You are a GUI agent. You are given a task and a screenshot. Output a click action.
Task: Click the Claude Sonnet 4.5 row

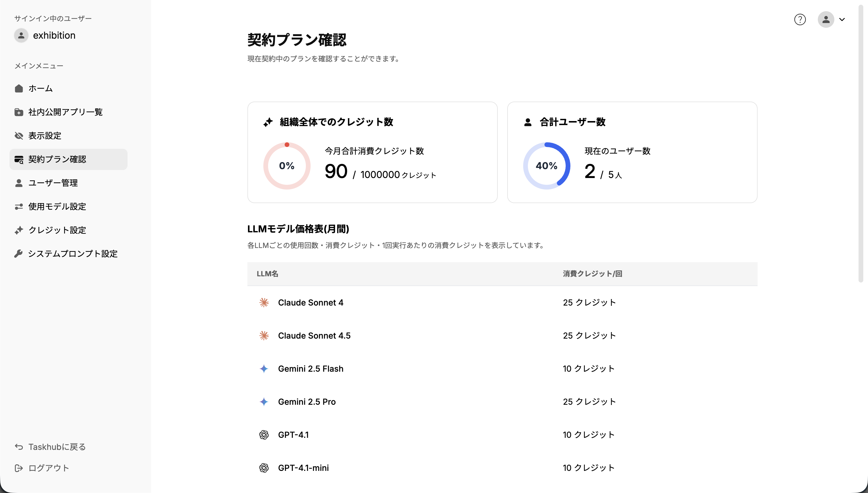click(314, 336)
